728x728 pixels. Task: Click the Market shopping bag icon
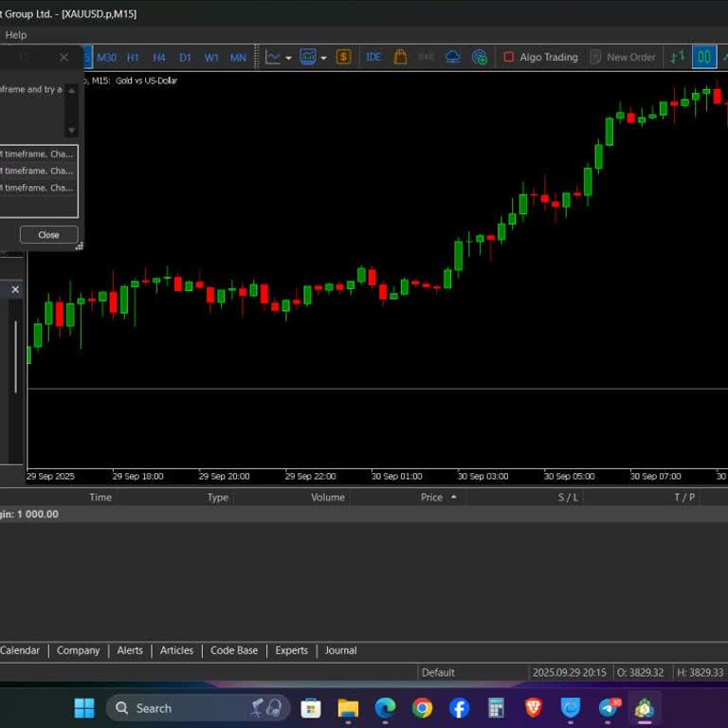pos(401,57)
